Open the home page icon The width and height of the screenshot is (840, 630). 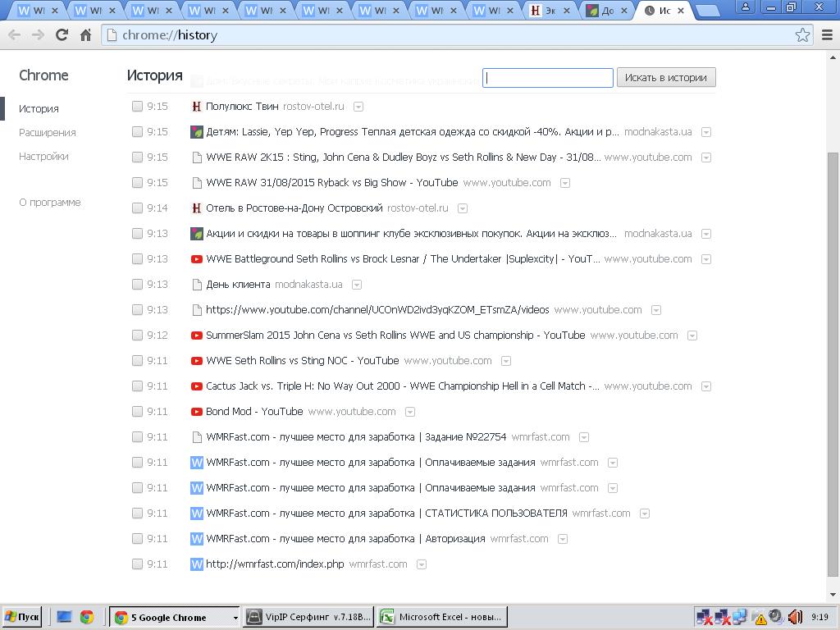(x=85, y=34)
